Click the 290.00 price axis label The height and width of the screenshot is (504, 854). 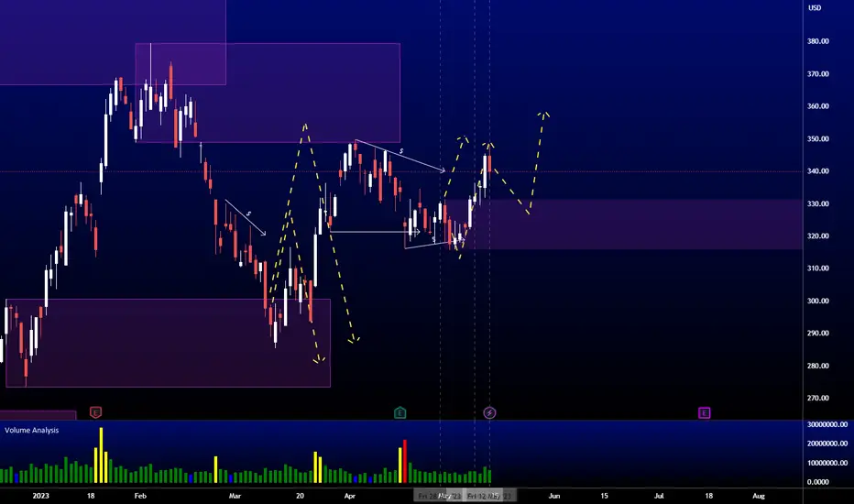817,333
